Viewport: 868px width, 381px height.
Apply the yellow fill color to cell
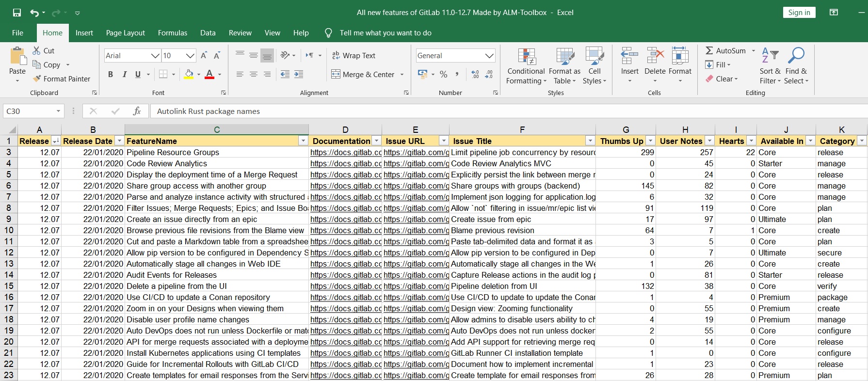(x=189, y=74)
